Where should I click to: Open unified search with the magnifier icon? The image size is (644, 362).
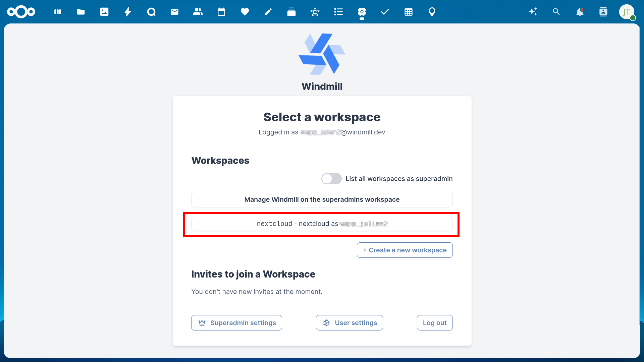(556, 12)
